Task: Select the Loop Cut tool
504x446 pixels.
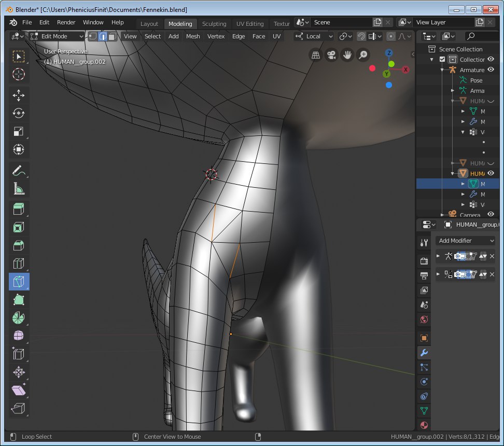Action: point(19,263)
